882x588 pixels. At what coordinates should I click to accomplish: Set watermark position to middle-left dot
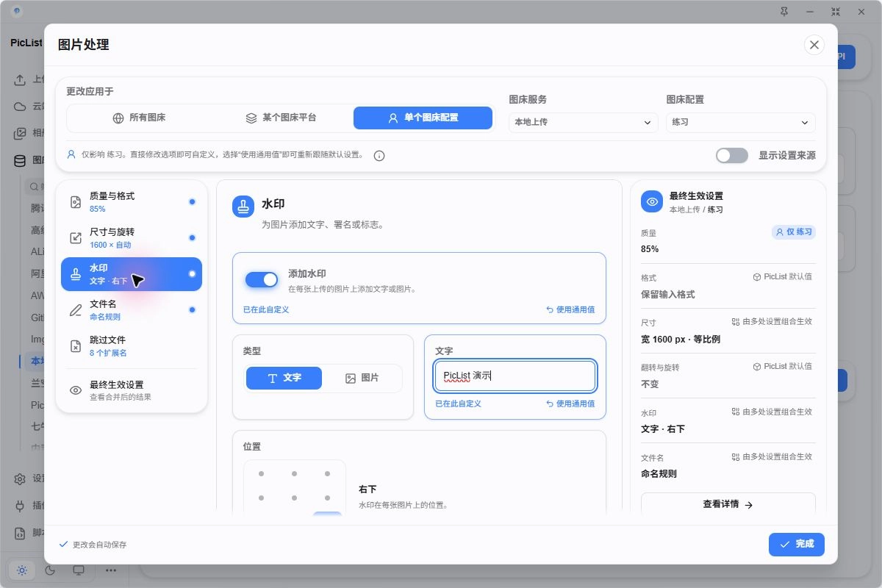(261, 498)
